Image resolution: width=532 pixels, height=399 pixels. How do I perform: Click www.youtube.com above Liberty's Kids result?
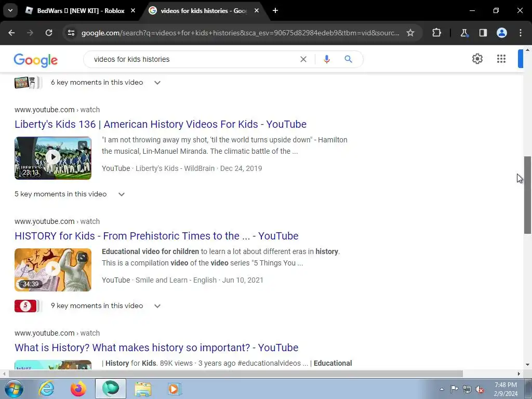45,110
